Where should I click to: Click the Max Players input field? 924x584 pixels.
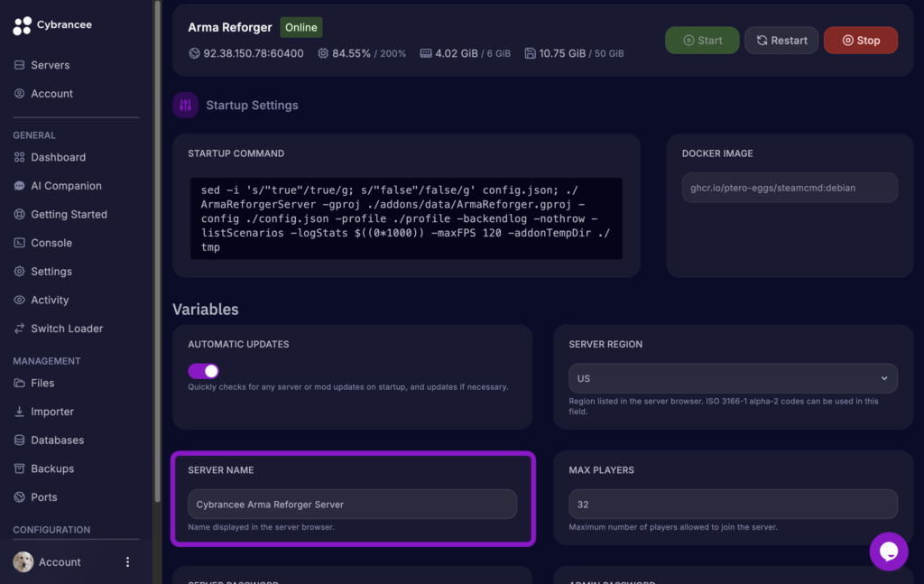pos(733,505)
